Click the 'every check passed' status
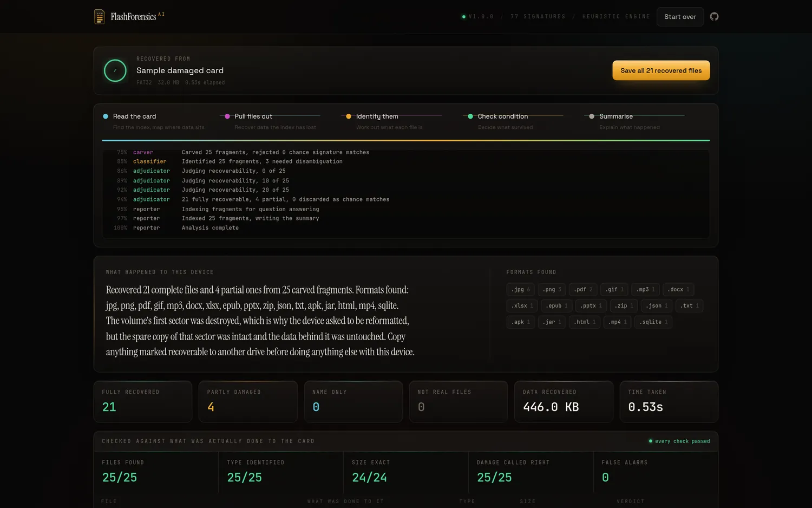The image size is (812, 508). (679, 441)
